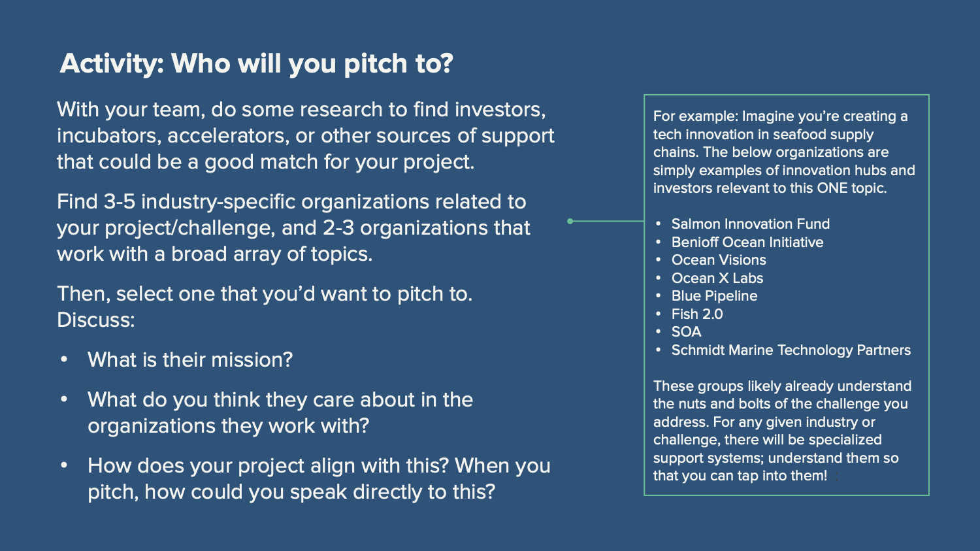Select the "SOA" list entry
The height and width of the screenshot is (551, 980).
[x=686, y=332]
